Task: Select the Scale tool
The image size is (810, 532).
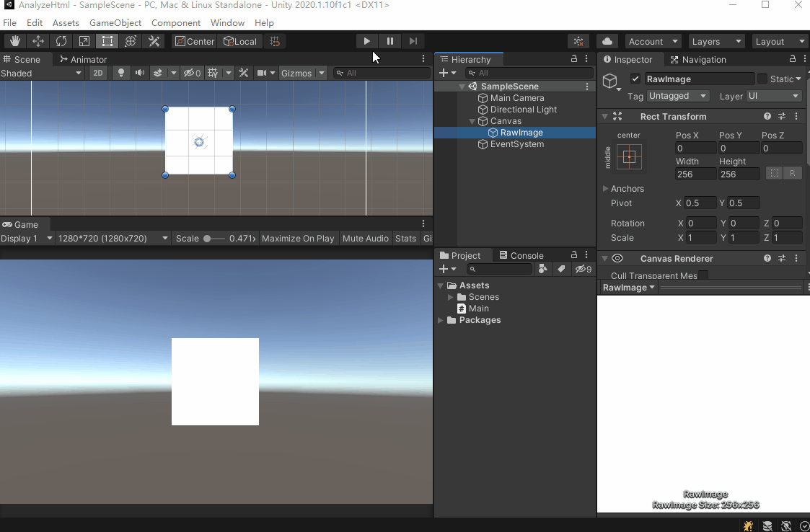Action: tap(84, 41)
